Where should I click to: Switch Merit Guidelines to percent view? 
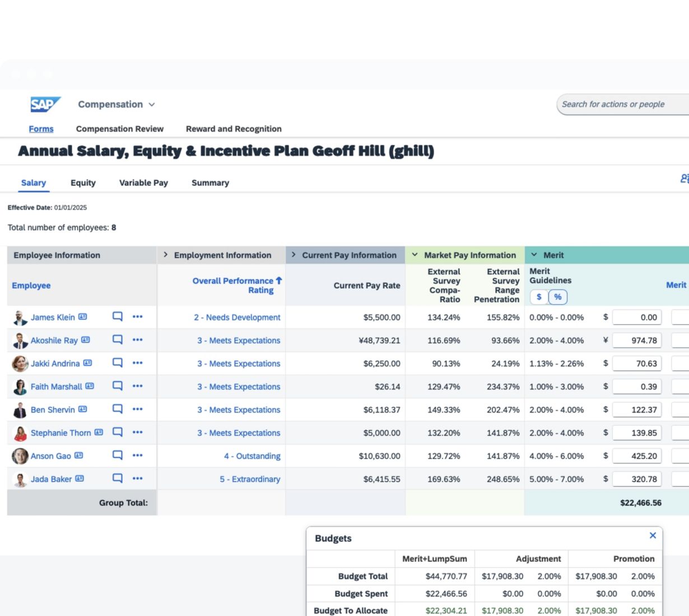[558, 297]
